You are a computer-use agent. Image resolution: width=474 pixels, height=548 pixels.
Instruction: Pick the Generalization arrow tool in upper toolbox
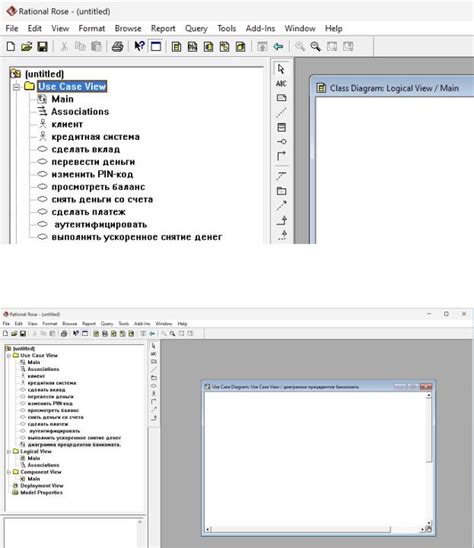tap(281, 220)
